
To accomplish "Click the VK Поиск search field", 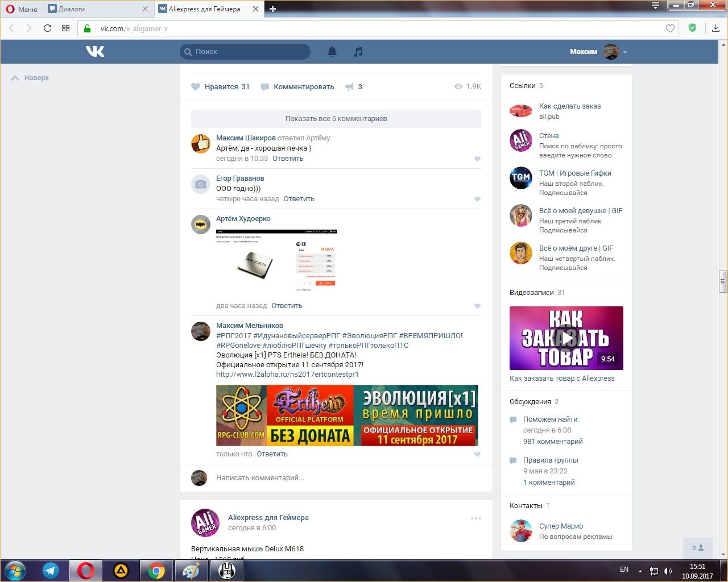I will coord(245,52).
